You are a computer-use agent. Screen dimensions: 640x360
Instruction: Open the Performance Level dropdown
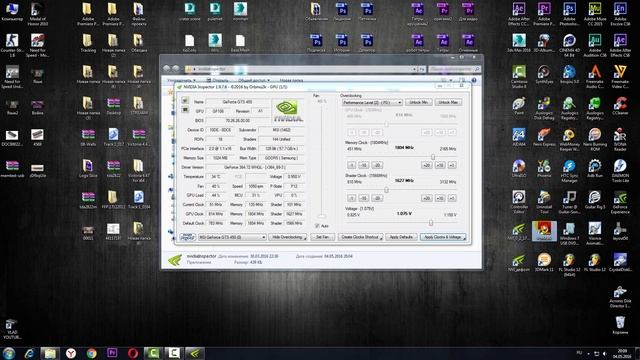click(372, 102)
